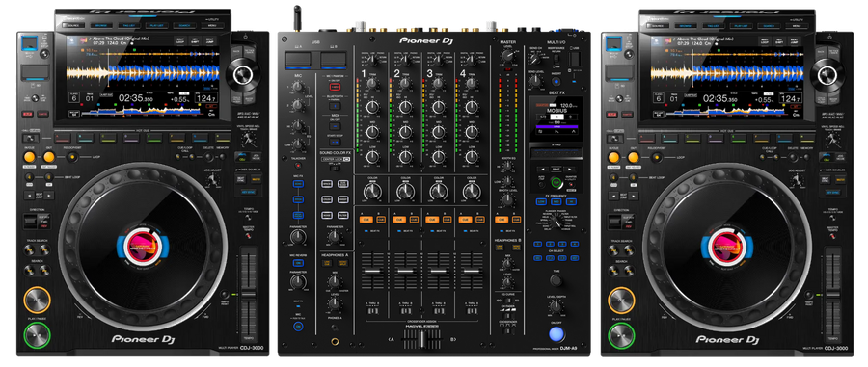Tap PLAY/PAUSE on the left CDJ-3000
This screenshot has width=868, height=367.
point(37,334)
